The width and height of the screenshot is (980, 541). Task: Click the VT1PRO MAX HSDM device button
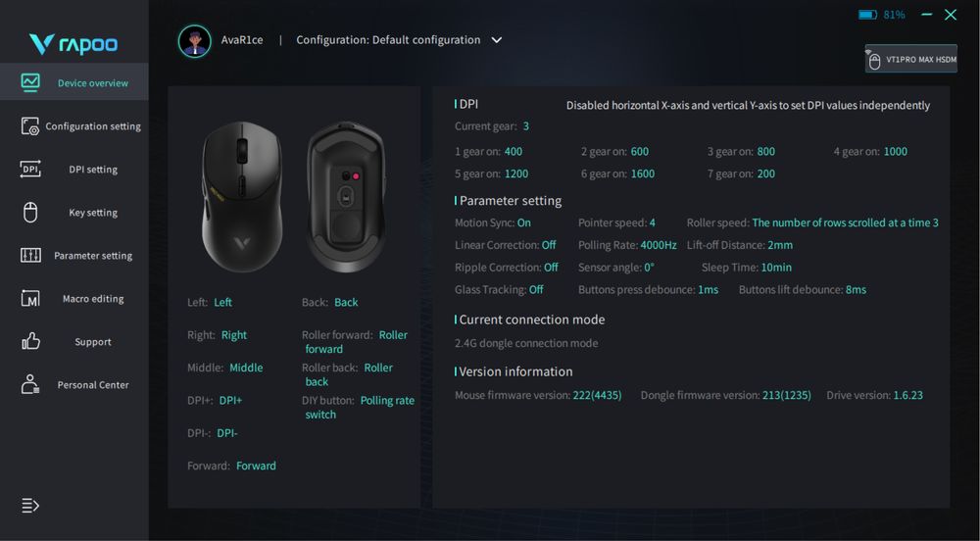(910, 60)
